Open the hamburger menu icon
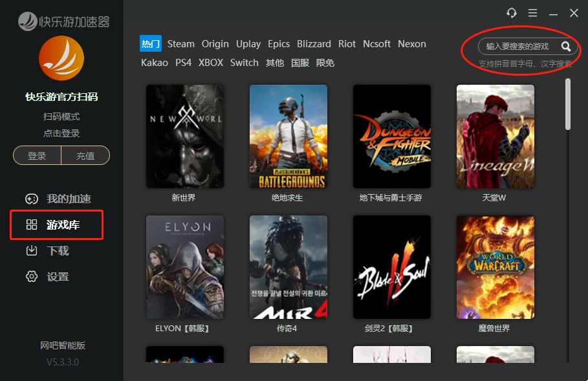This screenshot has height=381, width=588. pos(532,13)
